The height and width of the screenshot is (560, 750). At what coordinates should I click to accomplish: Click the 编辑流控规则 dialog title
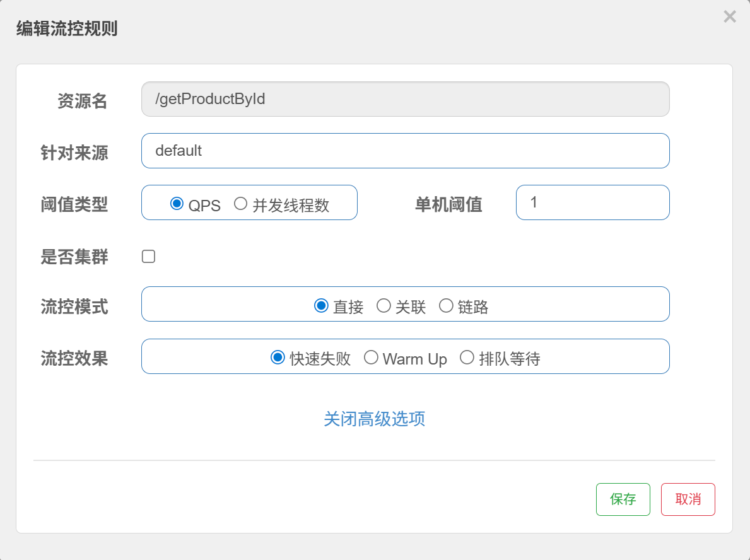tap(67, 29)
